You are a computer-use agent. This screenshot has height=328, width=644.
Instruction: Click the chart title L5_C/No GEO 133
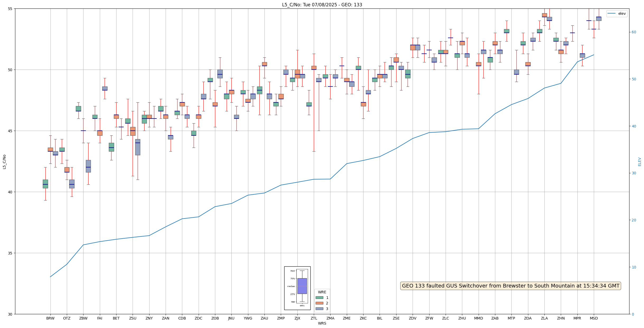(x=322, y=5)
